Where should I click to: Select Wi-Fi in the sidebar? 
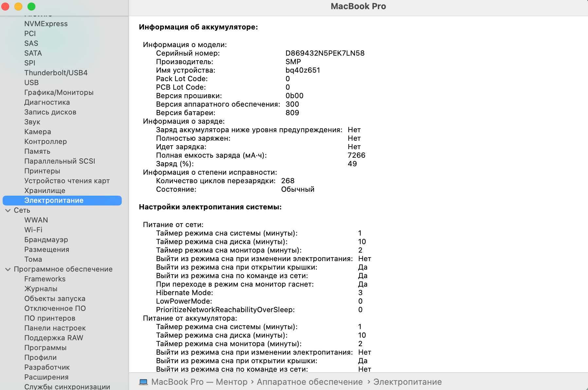tap(33, 230)
